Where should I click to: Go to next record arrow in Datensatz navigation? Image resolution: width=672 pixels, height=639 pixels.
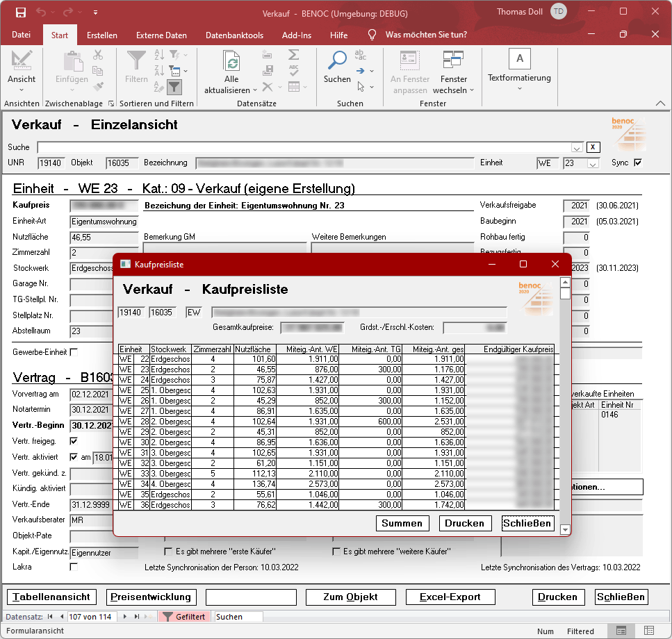click(x=125, y=617)
